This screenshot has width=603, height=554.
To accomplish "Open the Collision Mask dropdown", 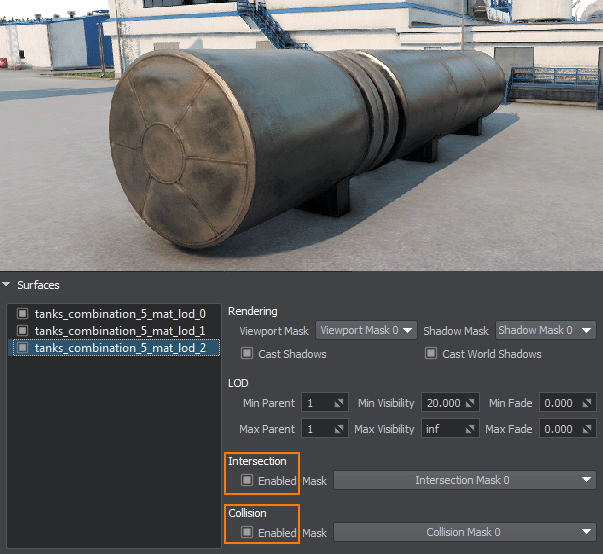I will pyautogui.click(x=464, y=533).
